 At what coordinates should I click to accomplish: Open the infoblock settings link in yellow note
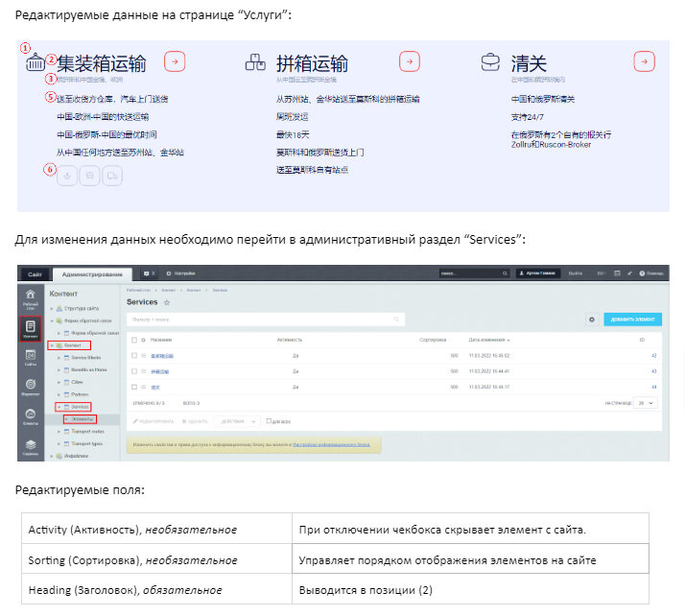coord(331,445)
